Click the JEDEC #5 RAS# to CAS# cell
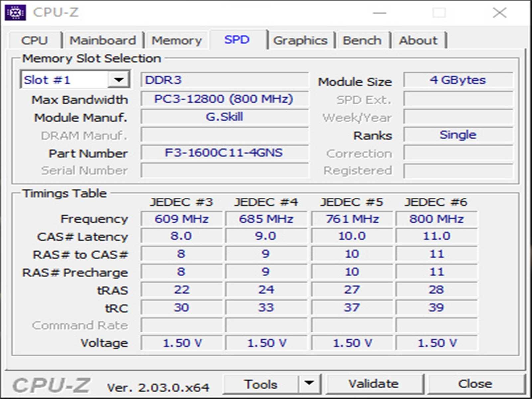 [352, 254]
